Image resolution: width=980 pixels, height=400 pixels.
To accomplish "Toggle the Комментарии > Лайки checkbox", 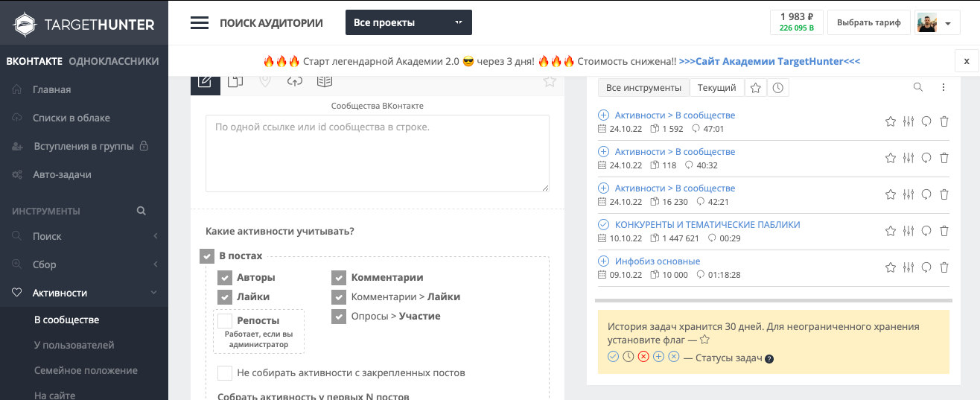I will point(339,297).
